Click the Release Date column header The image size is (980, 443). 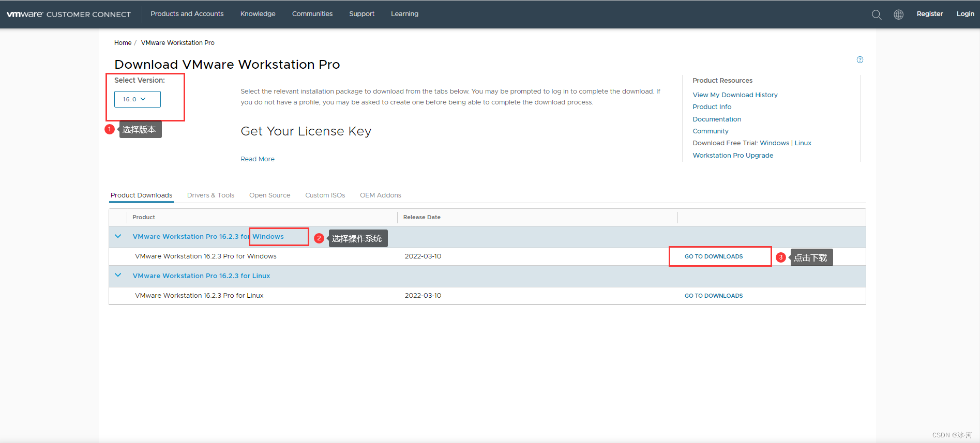click(x=422, y=218)
